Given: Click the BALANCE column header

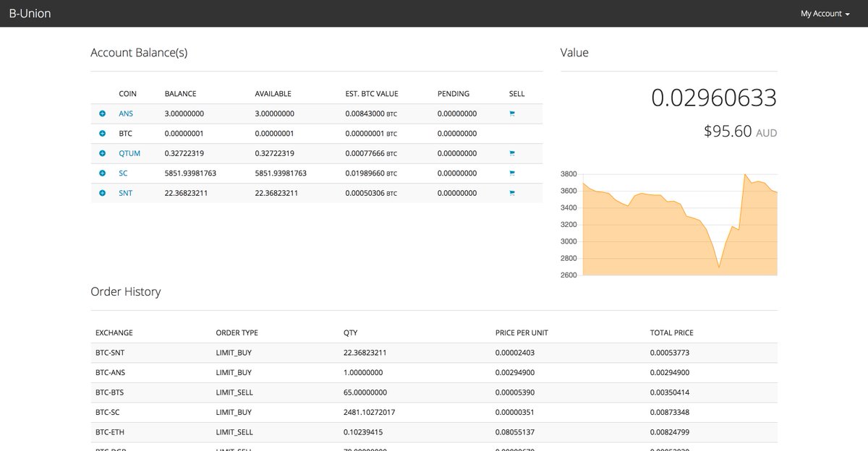Looking at the screenshot, I should click(180, 94).
